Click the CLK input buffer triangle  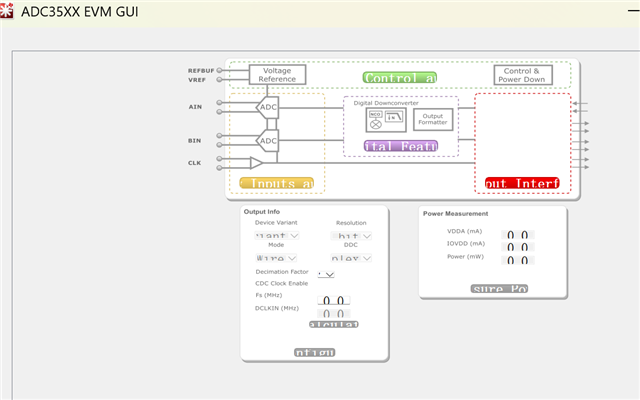pyautogui.click(x=256, y=163)
